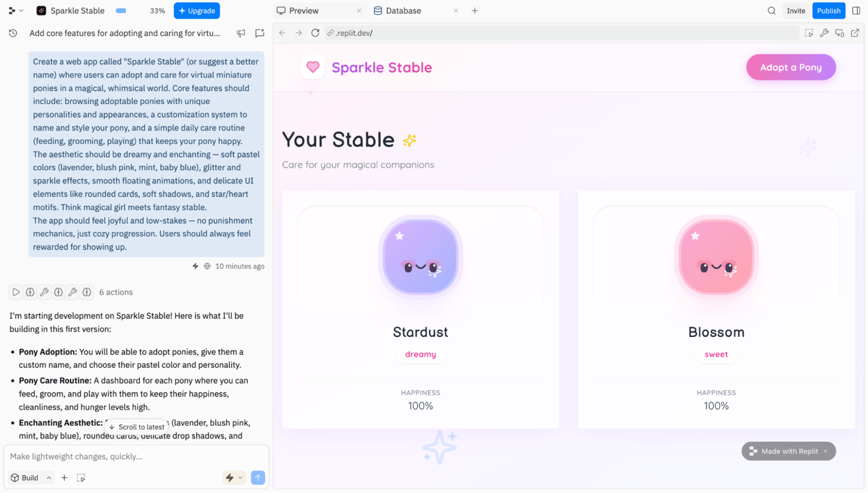868x493 pixels.
Task: Open the preview in a new browser tab
Action: click(x=855, y=33)
